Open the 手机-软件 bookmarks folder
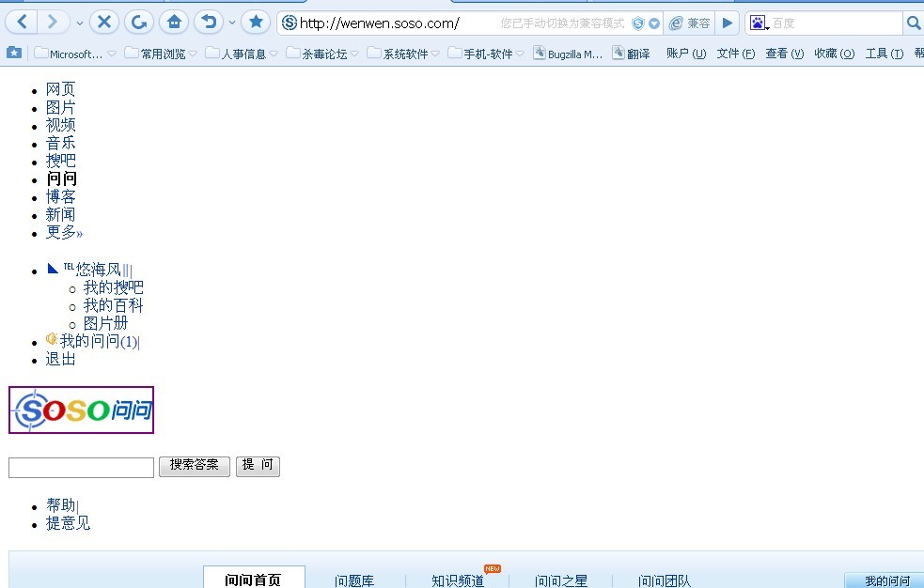Viewport: 924px width, 588px height. pyautogui.click(x=486, y=54)
